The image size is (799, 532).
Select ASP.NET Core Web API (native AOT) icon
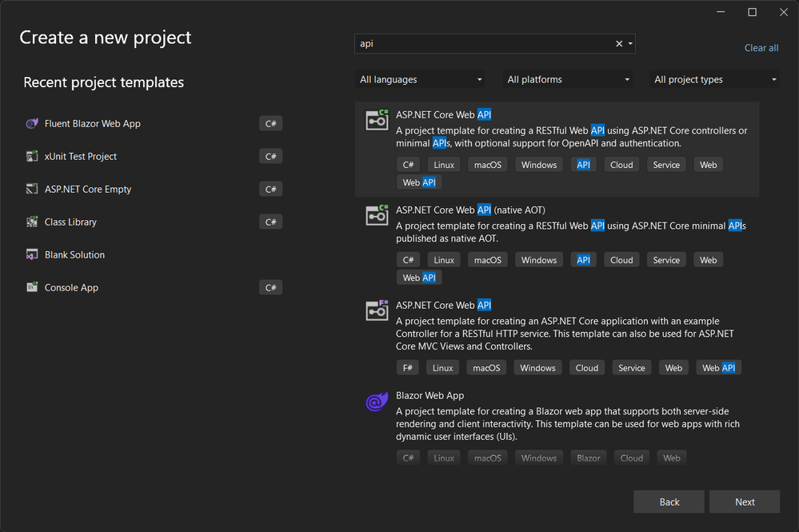pyautogui.click(x=377, y=215)
